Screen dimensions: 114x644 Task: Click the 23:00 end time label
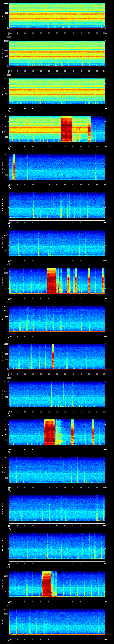pyautogui.click(x=105, y=33)
